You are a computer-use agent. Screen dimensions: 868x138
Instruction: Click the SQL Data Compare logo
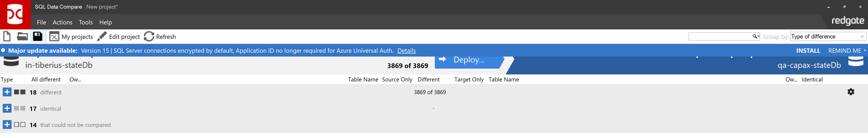(x=15, y=14)
